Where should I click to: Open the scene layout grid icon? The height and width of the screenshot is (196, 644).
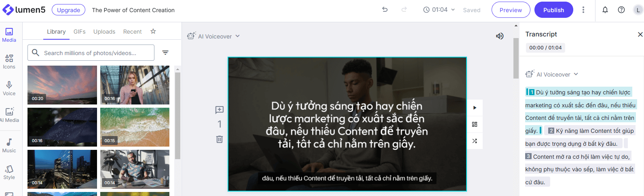coord(475,124)
